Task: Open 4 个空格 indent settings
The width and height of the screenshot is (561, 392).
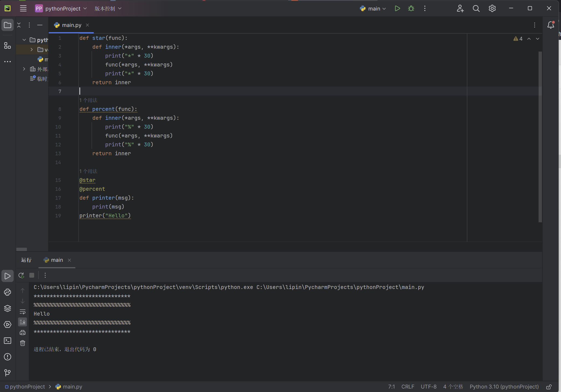Action: [x=453, y=387]
